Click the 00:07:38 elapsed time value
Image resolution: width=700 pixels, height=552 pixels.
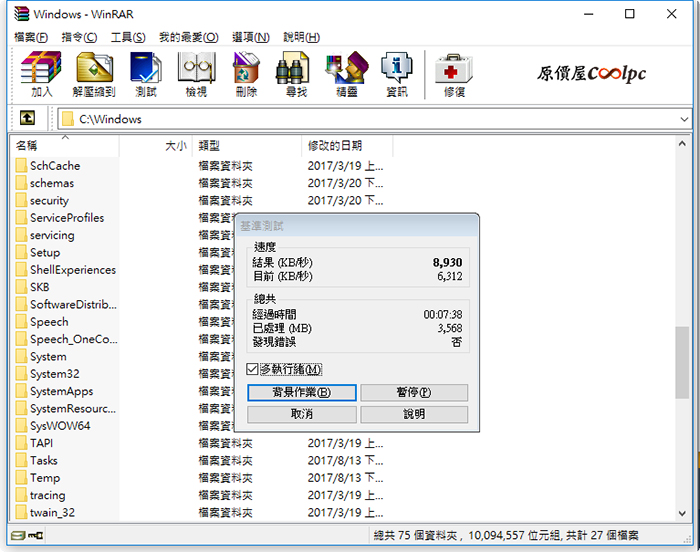[x=443, y=314]
